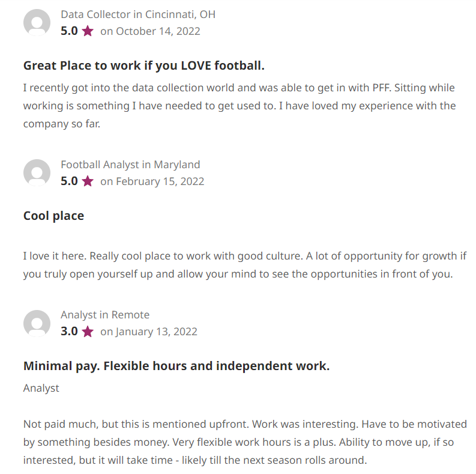Click the star beside the February 15 rating

coord(88,181)
